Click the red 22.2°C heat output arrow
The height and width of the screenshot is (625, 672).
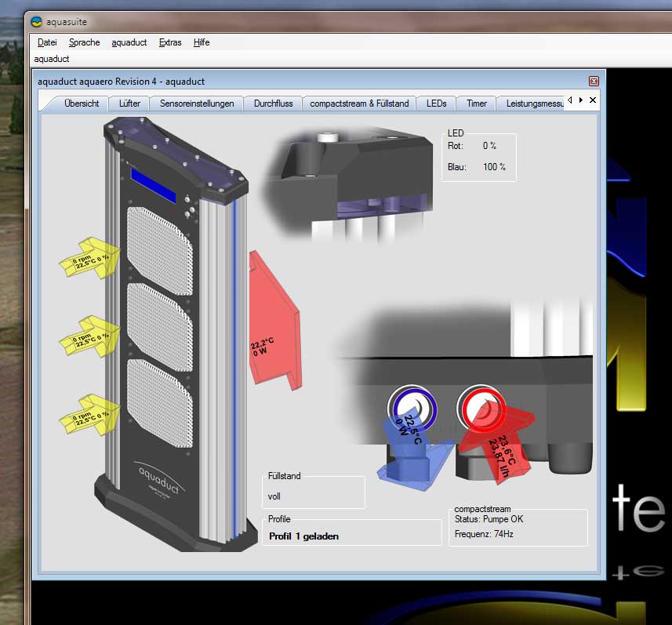271,322
